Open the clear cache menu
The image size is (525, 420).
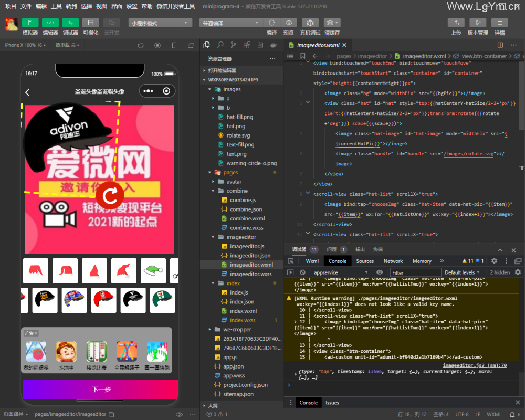(332, 23)
